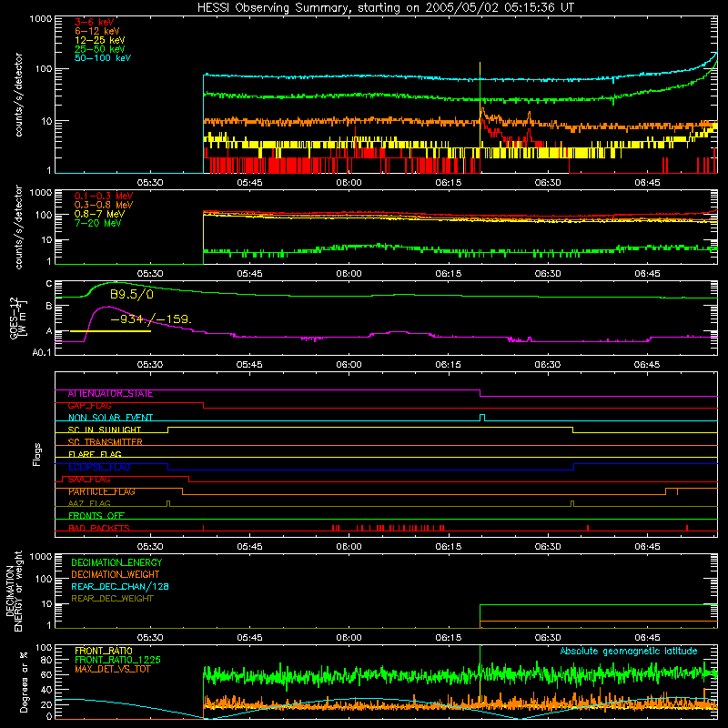Click the B9.5/0 flare class annotation
The width and height of the screenshot is (728, 728).
(131, 294)
